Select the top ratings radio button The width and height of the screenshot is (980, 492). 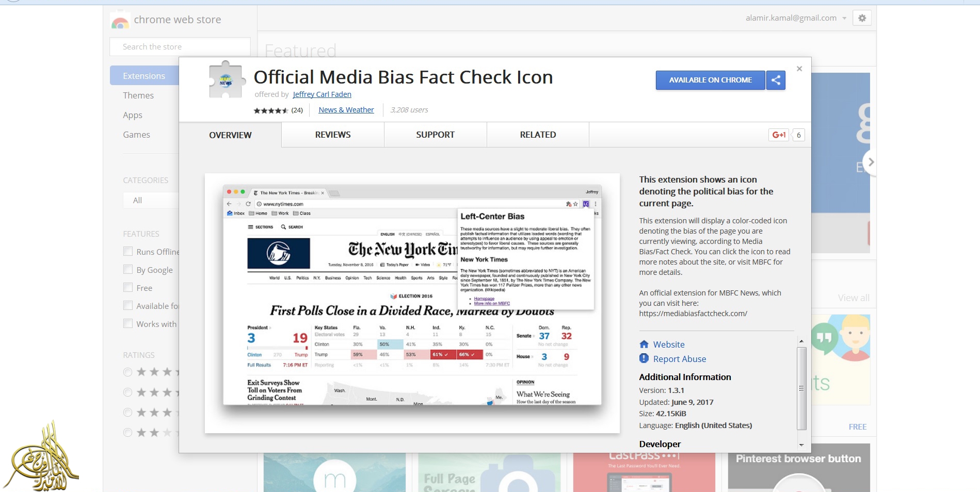(128, 372)
